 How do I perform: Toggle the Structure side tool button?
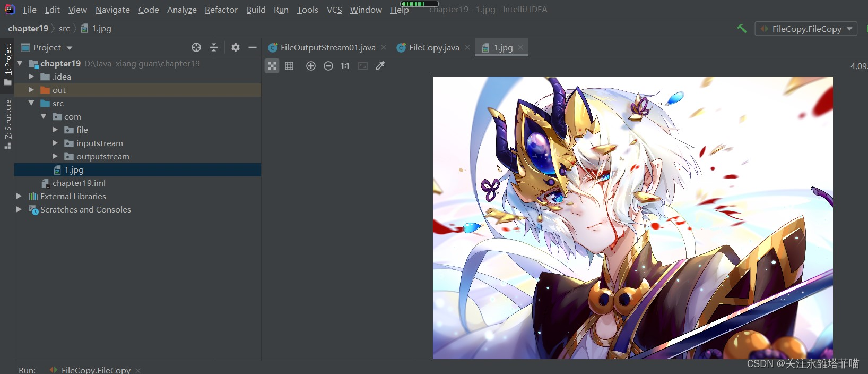tap(7, 124)
